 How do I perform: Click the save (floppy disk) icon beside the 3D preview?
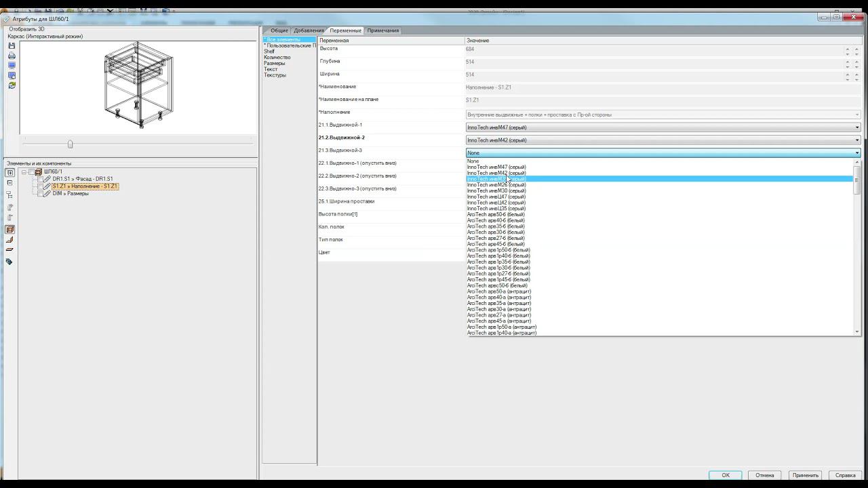point(12,46)
